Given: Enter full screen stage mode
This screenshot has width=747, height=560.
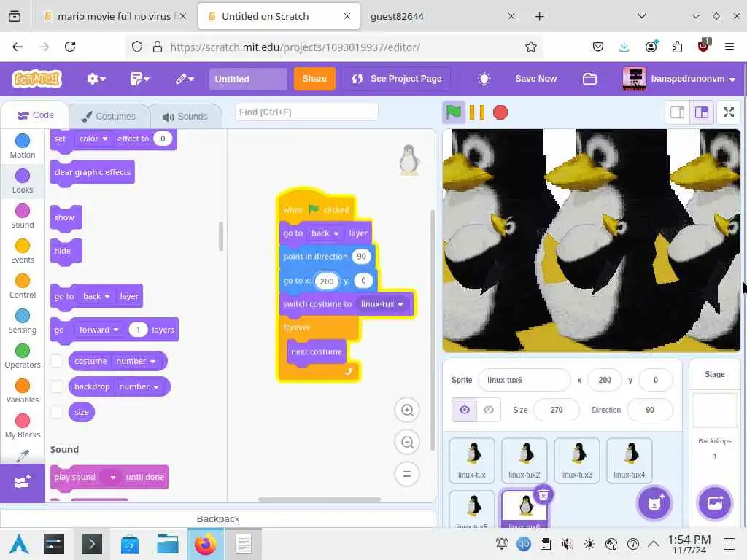Looking at the screenshot, I should point(729,112).
